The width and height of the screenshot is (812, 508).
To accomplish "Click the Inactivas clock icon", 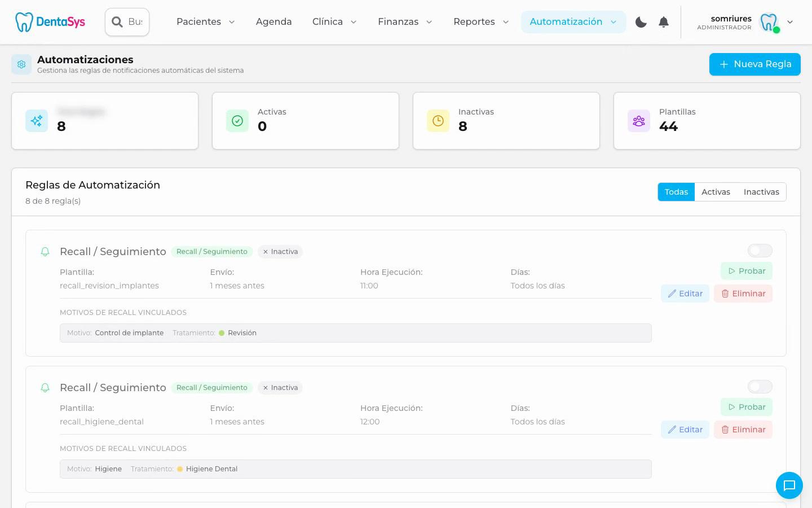I will tap(438, 121).
